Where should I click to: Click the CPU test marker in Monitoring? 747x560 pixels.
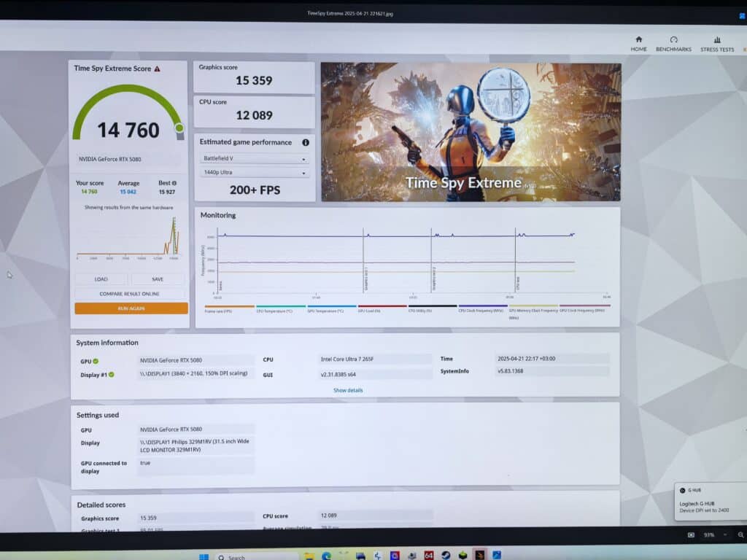[516, 260]
